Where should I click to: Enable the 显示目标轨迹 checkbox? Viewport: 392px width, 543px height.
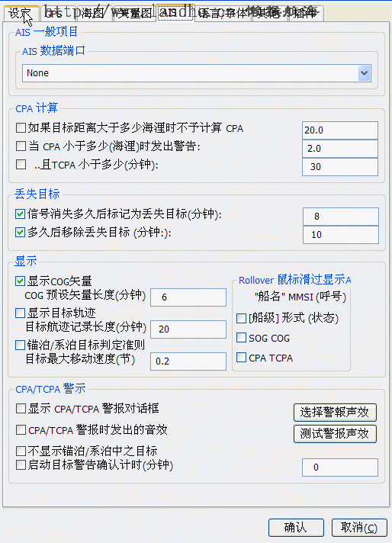tap(20, 313)
